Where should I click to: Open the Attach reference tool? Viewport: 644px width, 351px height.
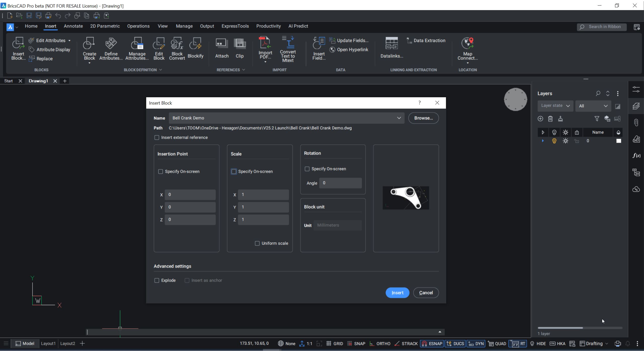pos(221,48)
